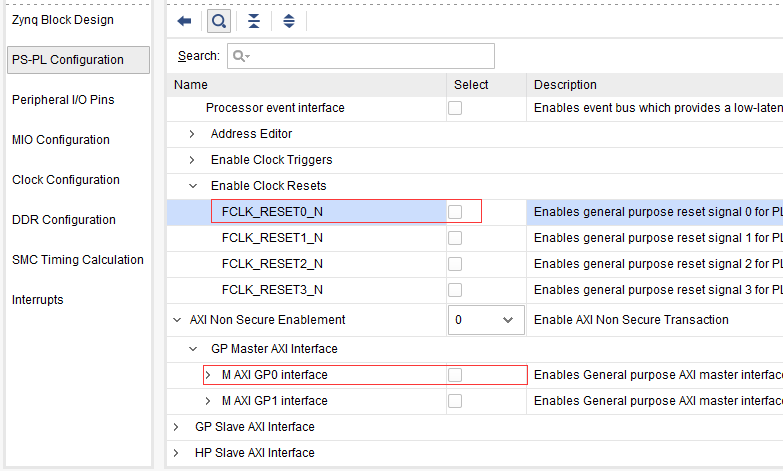
Task: Toggle the search magnifier toolbar button
Action: click(x=219, y=21)
